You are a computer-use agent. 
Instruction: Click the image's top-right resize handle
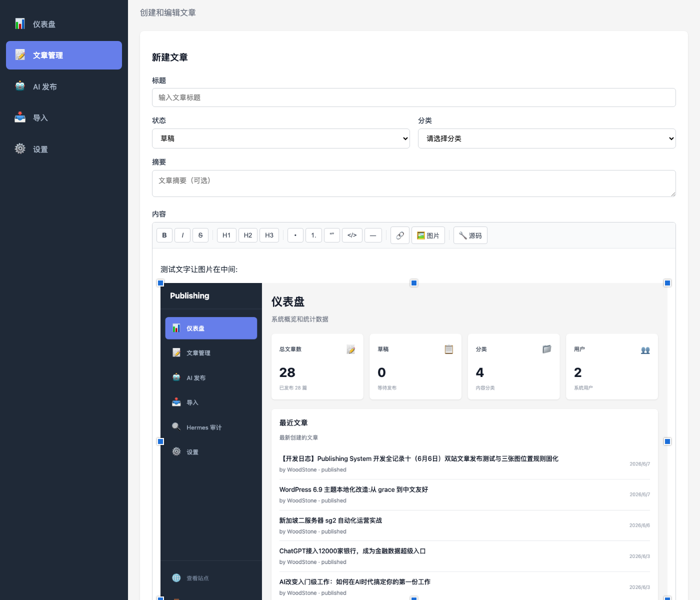point(667,283)
